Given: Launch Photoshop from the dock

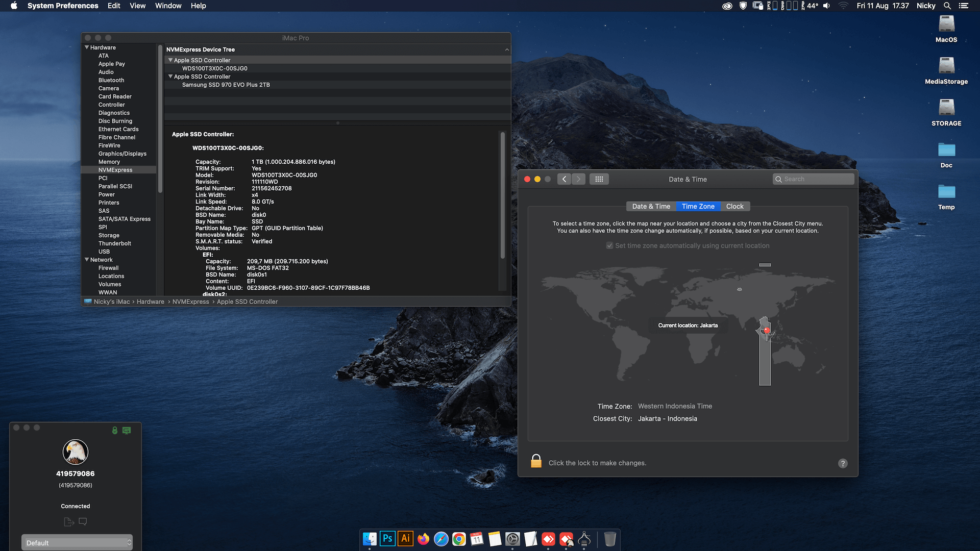Looking at the screenshot, I should click(387, 539).
